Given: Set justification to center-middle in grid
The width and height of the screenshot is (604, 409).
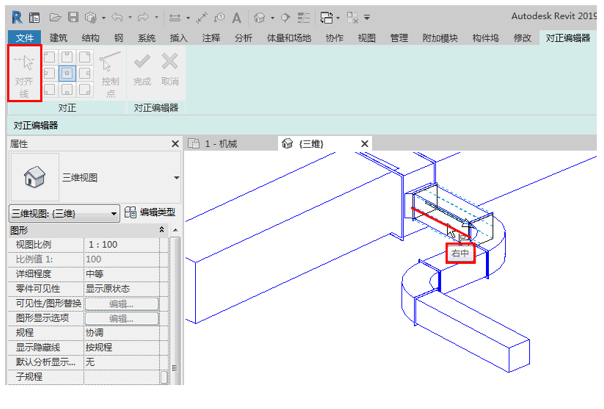Looking at the screenshot, I should click(67, 73).
